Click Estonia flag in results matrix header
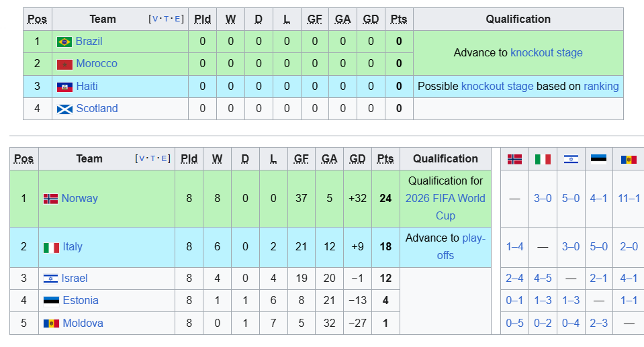This screenshot has height=347, width=644. tap(598, 159)
